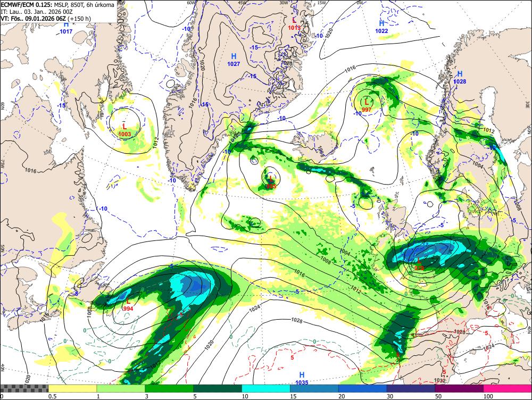Click the bright pink 100+ mm legend swatch
This screenshot has height=400, width=532.
tap(508, 388)
